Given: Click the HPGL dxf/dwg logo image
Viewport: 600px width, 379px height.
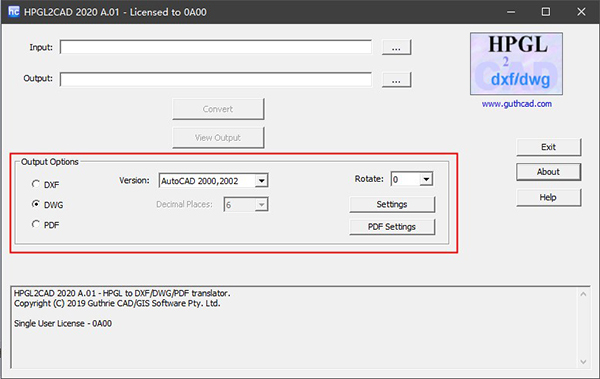Looking at the screenshot, I should [516, 64].
